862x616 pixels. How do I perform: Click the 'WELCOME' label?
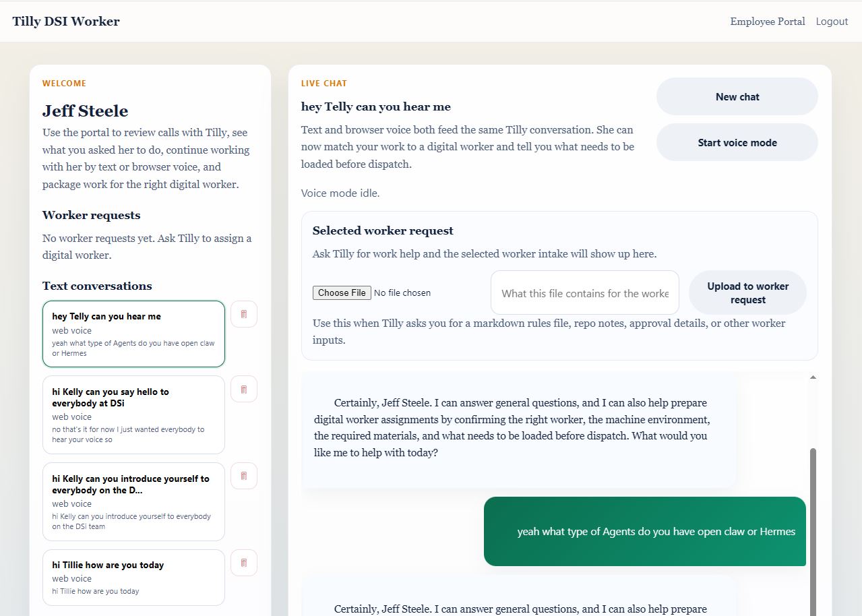tap(64, 84)
